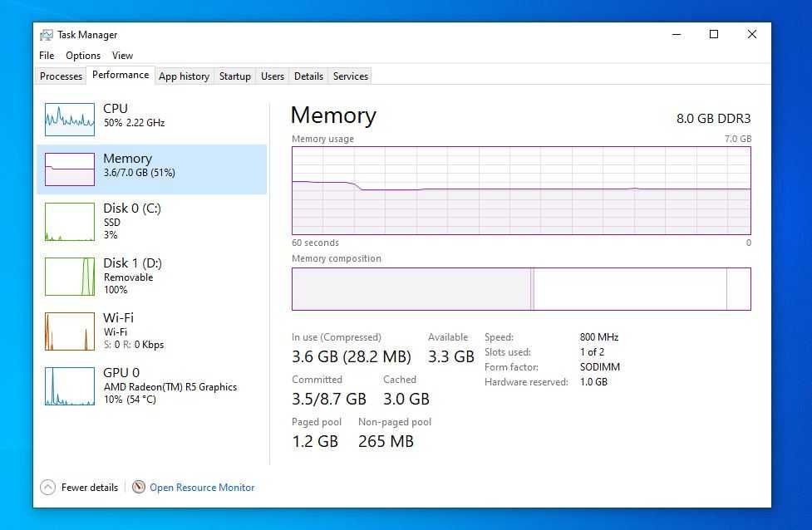Open the Users tab
This screenshot has width=812, height=530.
[273, 76]
